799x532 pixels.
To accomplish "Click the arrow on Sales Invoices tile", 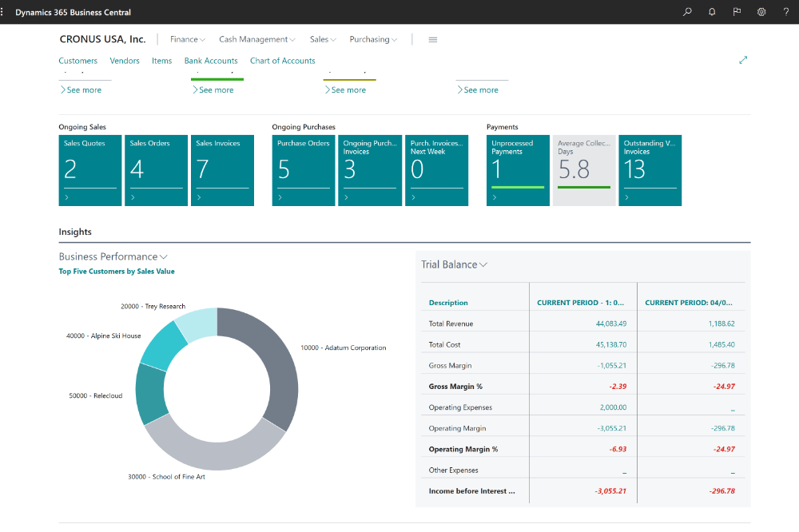I will click(x=199, y=197).
